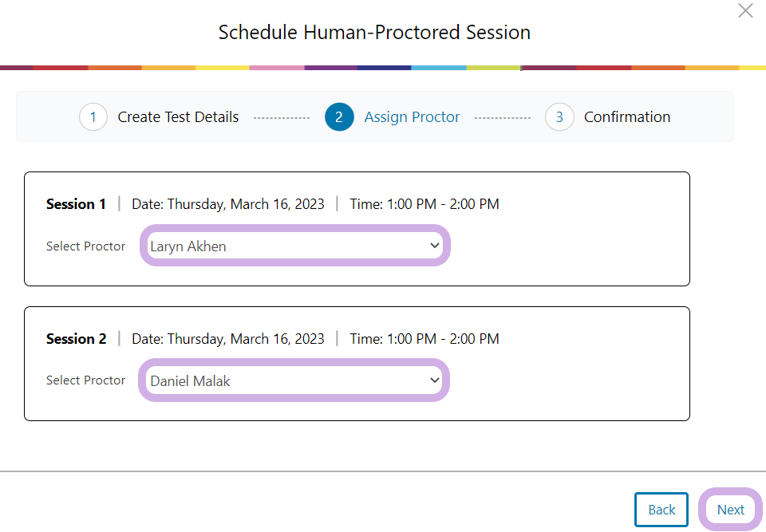Click Session 1 date Thursday, March 16, 2023
This screenshot has height=532, width=766.
(228, 204)
